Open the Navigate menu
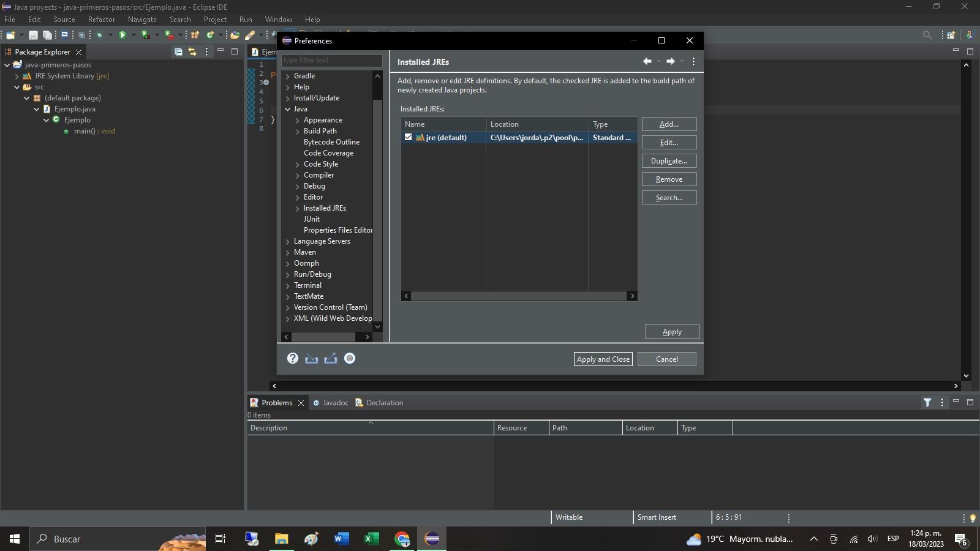This screenshot has width=980, height=551. [x=142, y=20]
